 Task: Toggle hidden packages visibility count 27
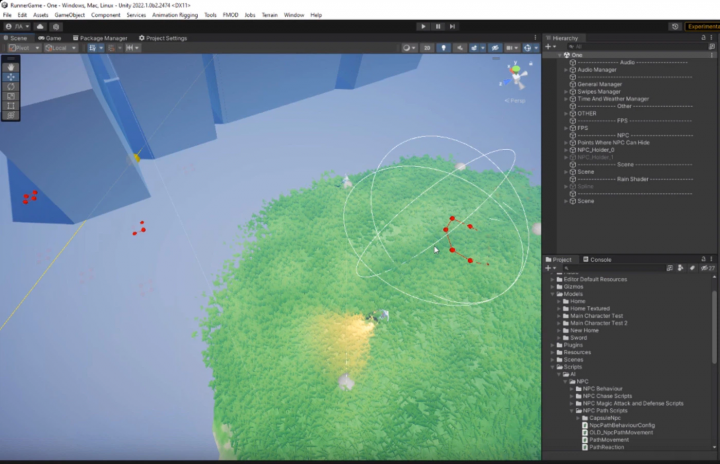(x=708, y=268)
